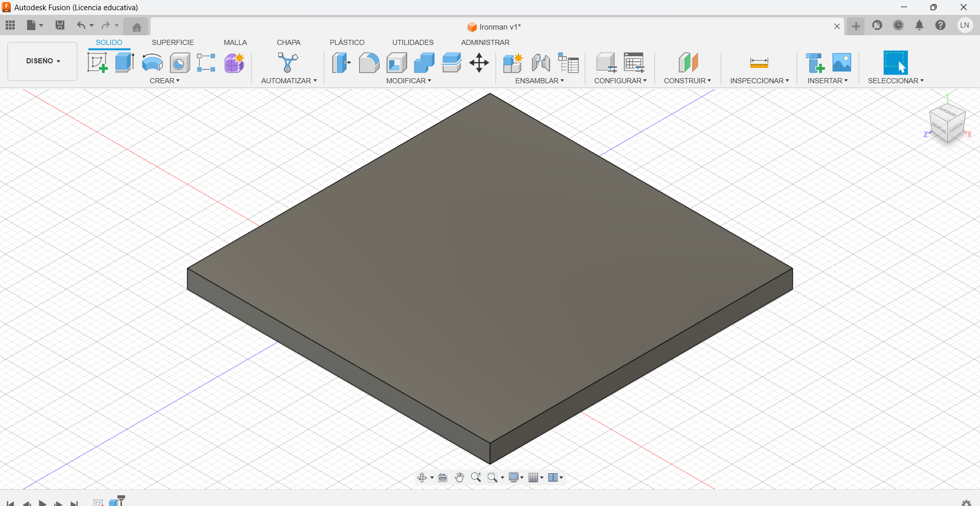Select the Joint tool
Screen dimensions: 980x506
click(541, 63)
